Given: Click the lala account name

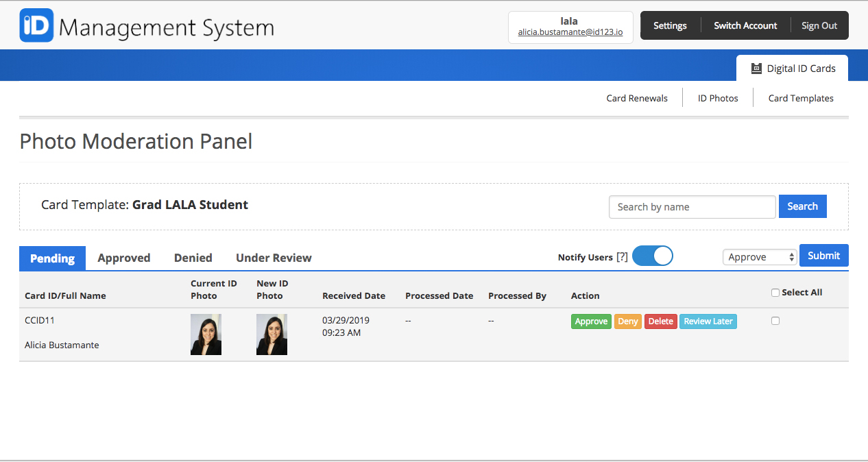Looking at the screenshot, I should pyautogui.click(x=569, y=21).
